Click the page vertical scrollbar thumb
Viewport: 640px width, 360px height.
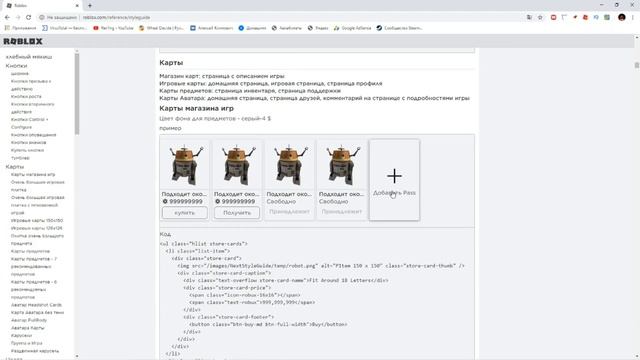[x=636, y=65]
